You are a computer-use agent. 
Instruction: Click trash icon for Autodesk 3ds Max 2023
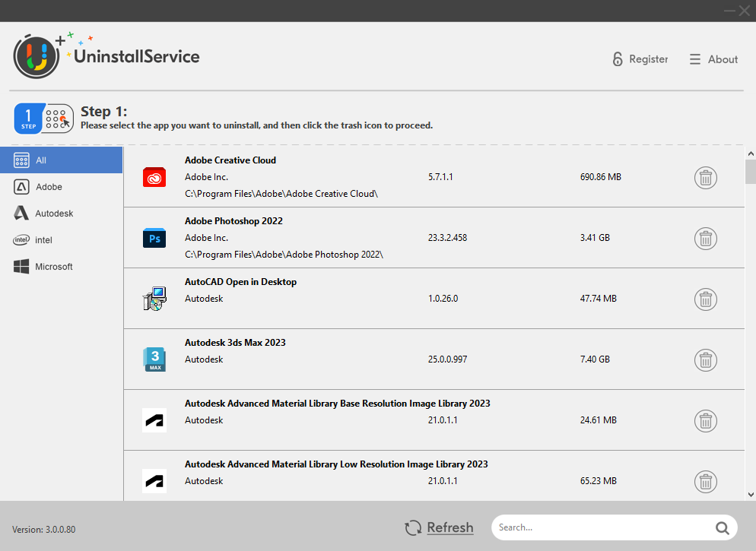click(705, 359)
